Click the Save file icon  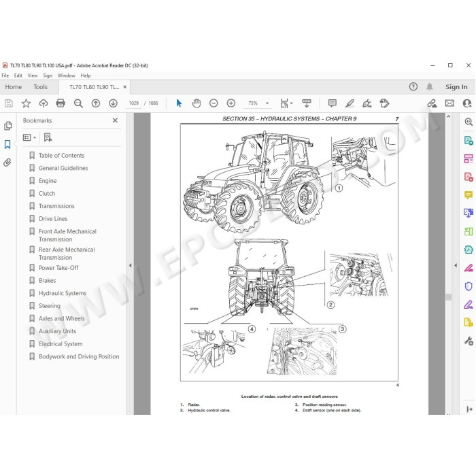pyautogui.click(x=8, y=103)
